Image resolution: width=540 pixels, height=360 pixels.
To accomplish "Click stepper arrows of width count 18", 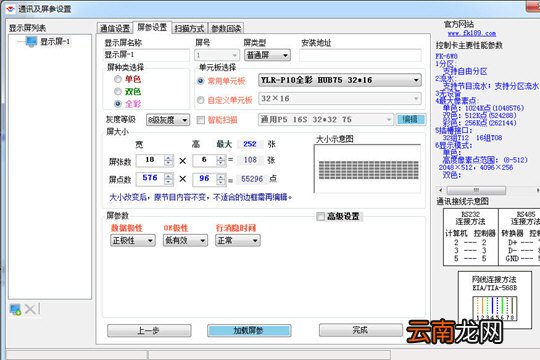I will pyautogui.click(x=169, y=160).
